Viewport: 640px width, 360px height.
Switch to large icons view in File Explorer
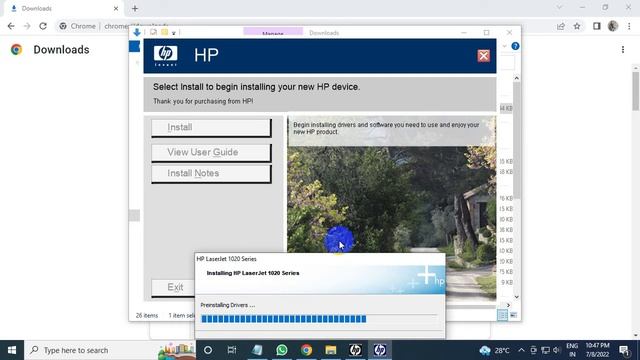tap(513, 315)
